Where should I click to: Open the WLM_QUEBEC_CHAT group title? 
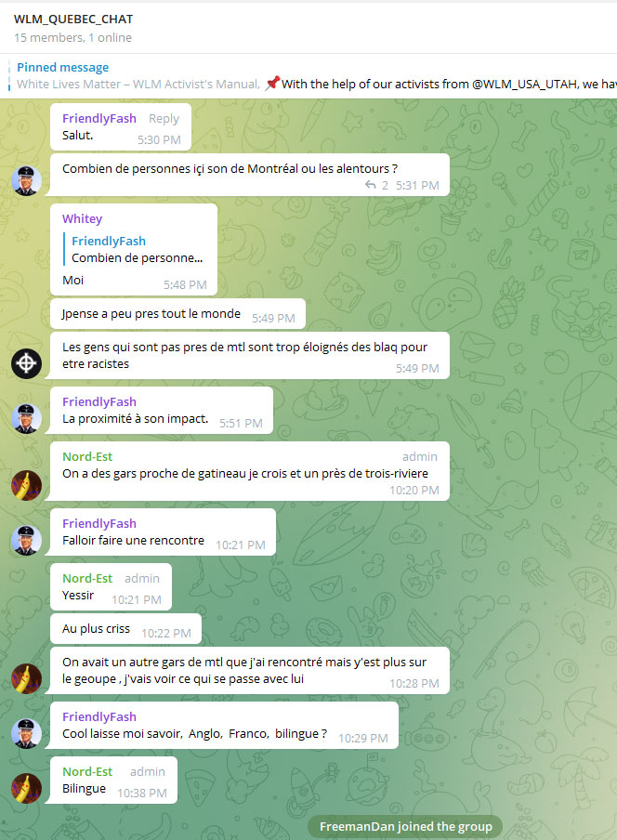pos(73,20)
